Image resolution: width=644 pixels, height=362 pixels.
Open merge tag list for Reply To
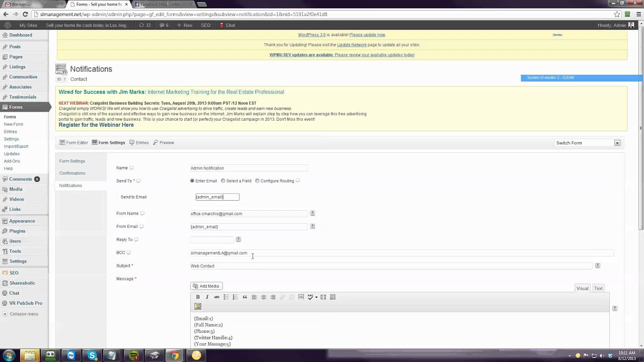pos(238,239)
